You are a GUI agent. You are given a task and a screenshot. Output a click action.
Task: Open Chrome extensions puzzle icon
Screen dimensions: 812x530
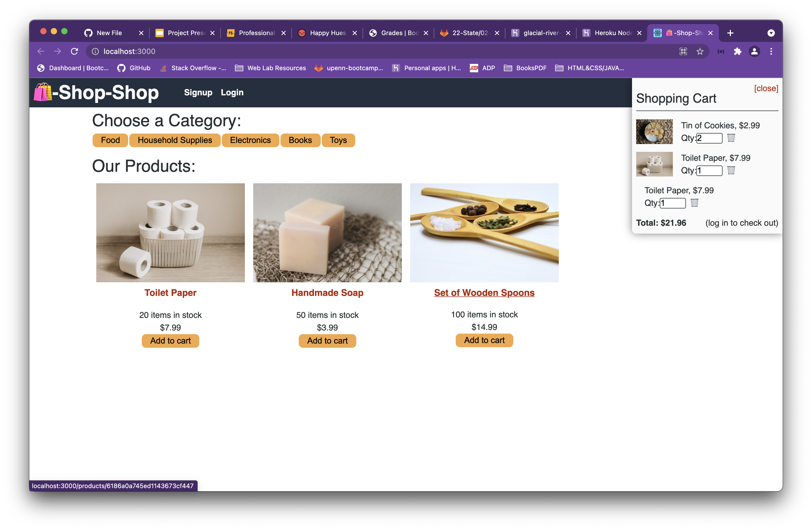click(737, 52)
